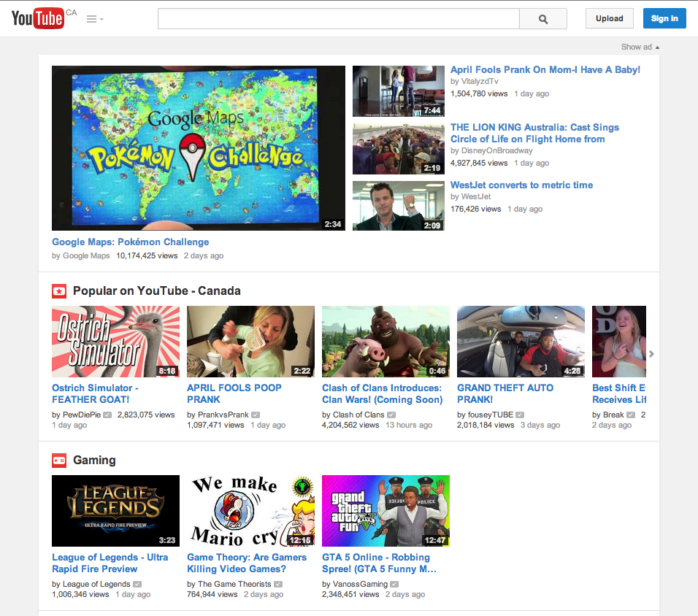Screen dimensions: 698x616
Task: Click the Sign in button
Action: 664,18
